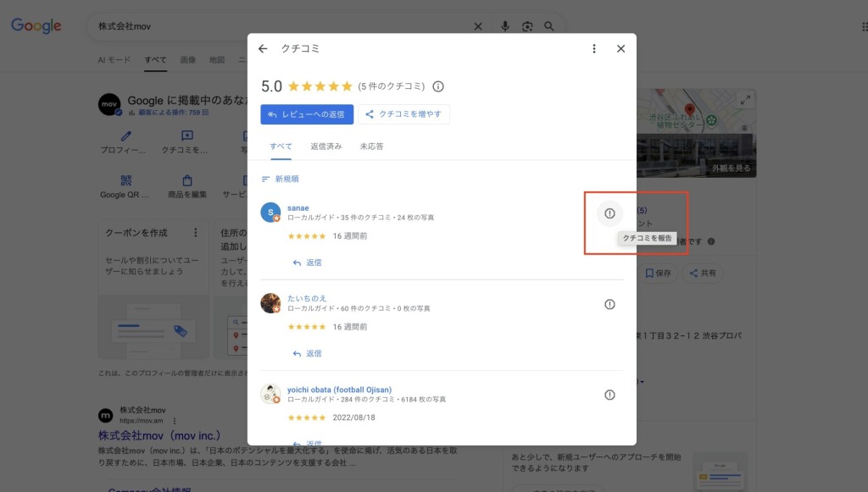The image size is (868, 492).
Task: Reply to sanae's review via 返信
Action: coord(307,263)
